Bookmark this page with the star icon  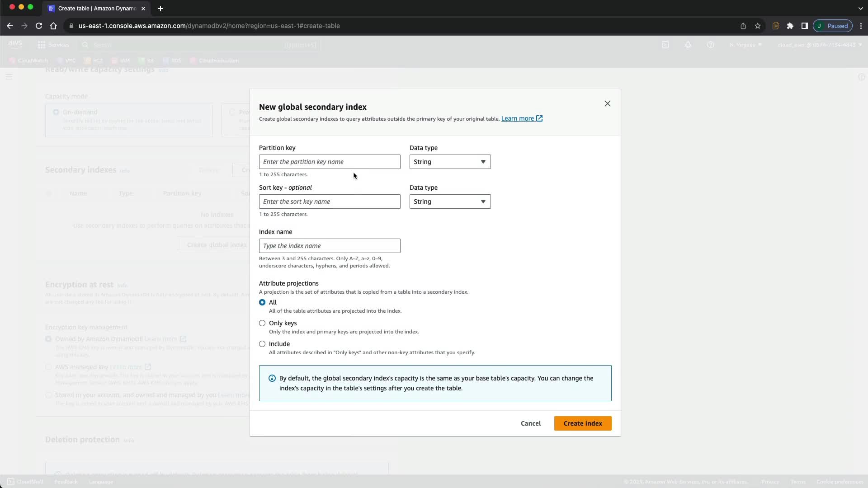pyautogui.click(x=758, y=26)
